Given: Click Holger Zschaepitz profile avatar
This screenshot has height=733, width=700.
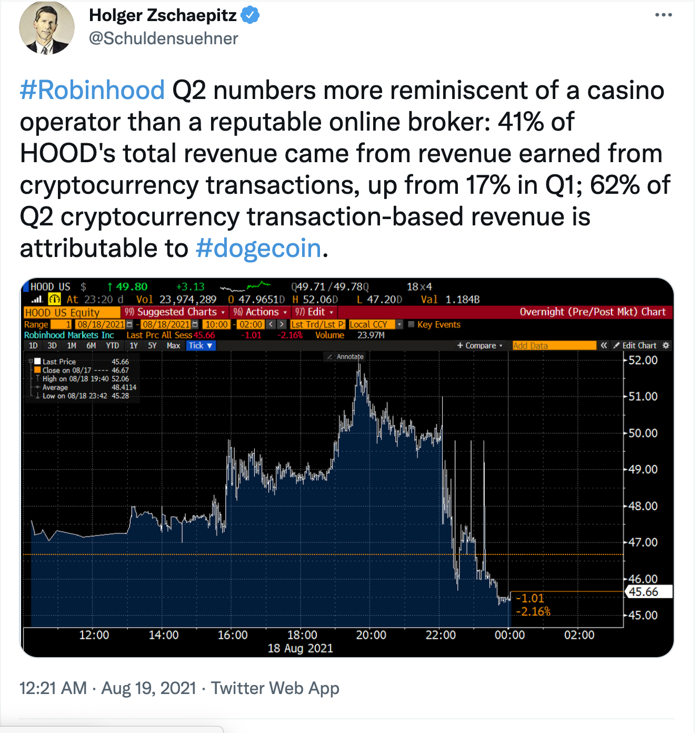Looking at the screenshot, I should tap(47, 28).
